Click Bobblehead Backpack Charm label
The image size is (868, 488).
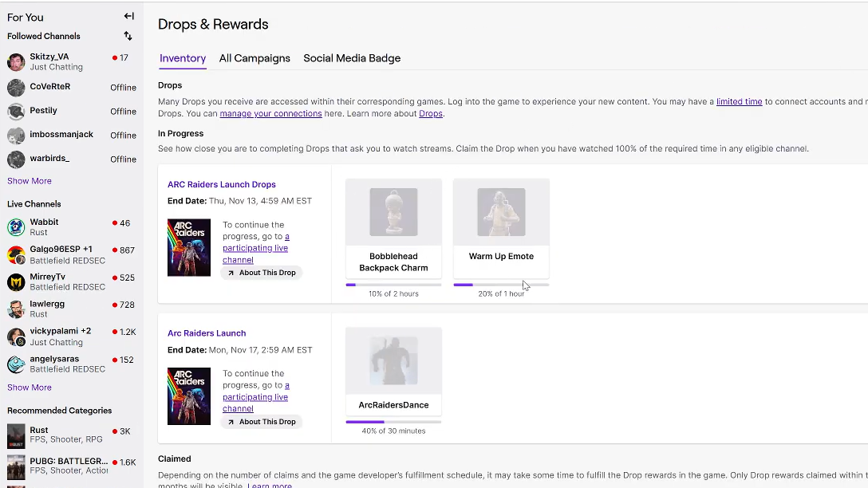[393, 262]
